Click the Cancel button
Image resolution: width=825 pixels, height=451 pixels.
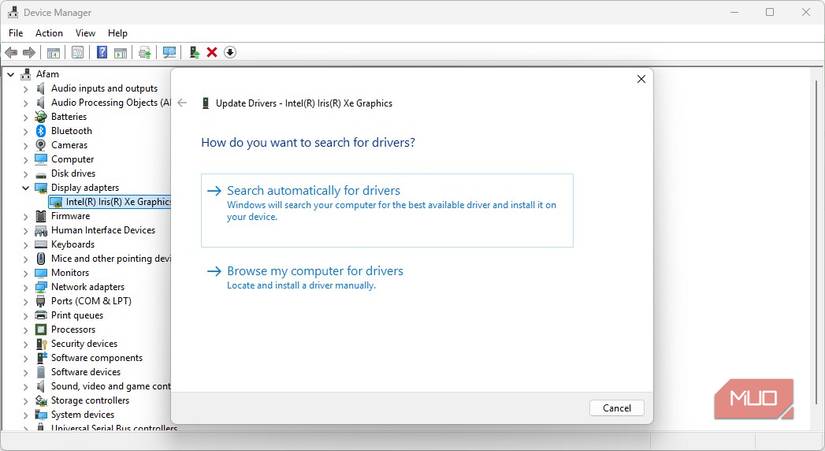coord(617,408)
